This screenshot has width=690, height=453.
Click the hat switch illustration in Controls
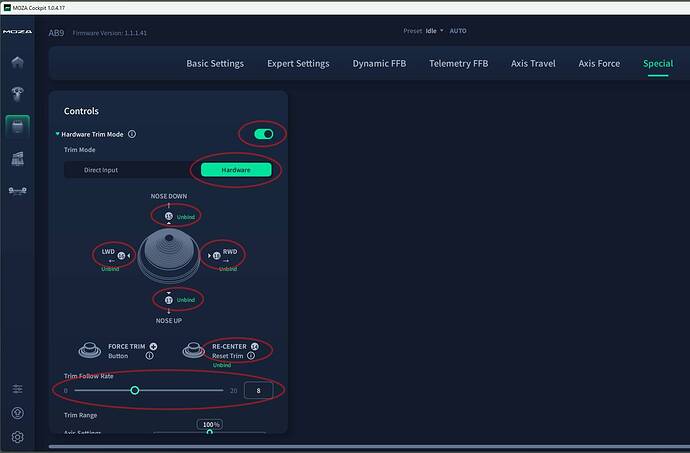coord(169,256)
